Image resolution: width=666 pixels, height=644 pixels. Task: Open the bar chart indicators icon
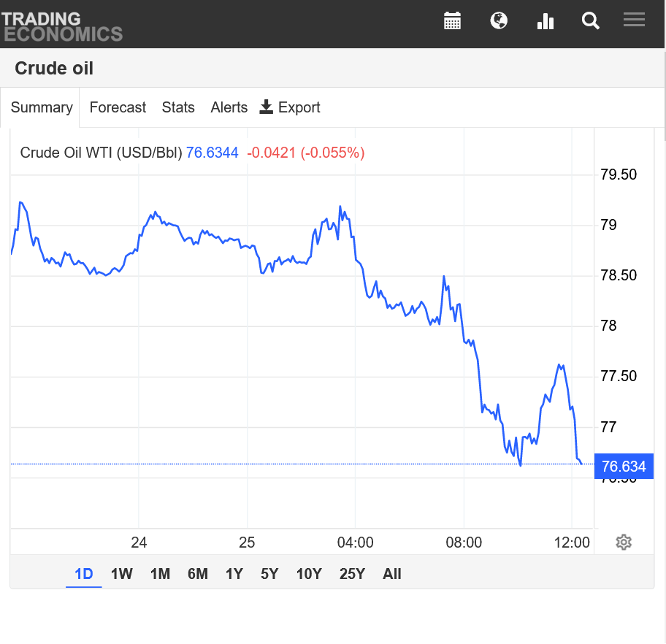click(546, 20)
